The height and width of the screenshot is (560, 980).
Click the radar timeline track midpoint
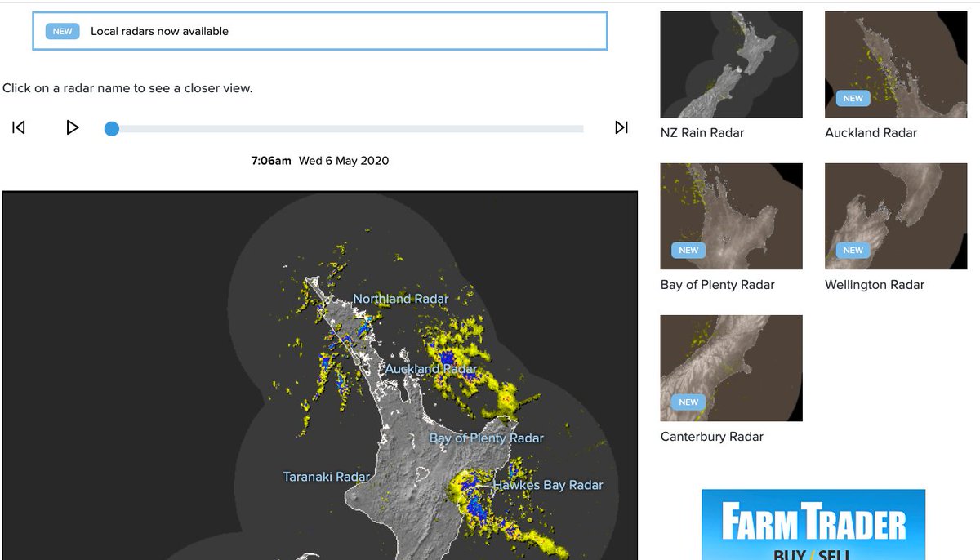(348, 128)
